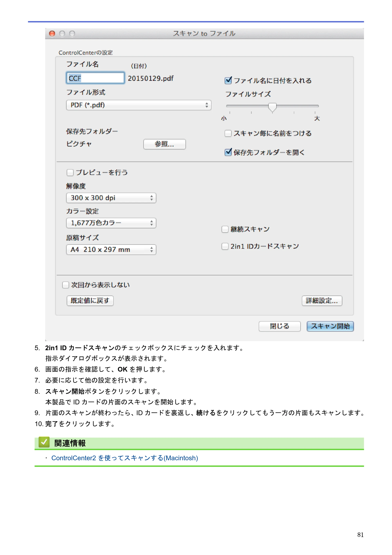The height and width of the screenshot is (555, 392).
Task: Enable スキャン毎に名前をつける checkbox
Action: 228,133
